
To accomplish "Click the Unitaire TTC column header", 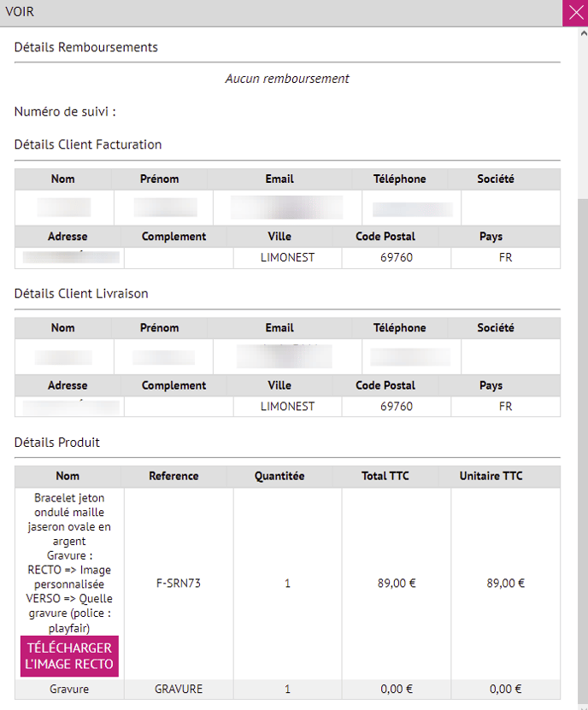I will [x=491, y=476].
